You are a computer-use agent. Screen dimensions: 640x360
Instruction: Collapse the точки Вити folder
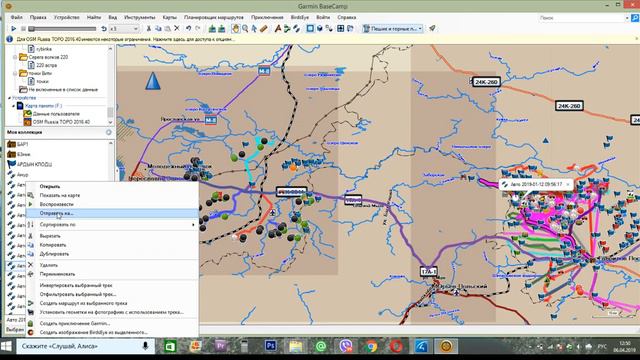[x=15, y=73]
